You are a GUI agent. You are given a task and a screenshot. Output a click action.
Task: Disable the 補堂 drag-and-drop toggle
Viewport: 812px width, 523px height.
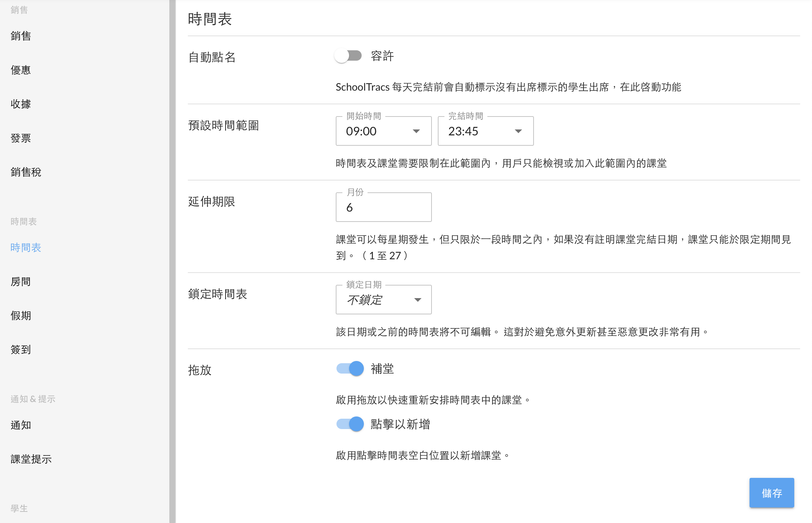coord(350,369)
